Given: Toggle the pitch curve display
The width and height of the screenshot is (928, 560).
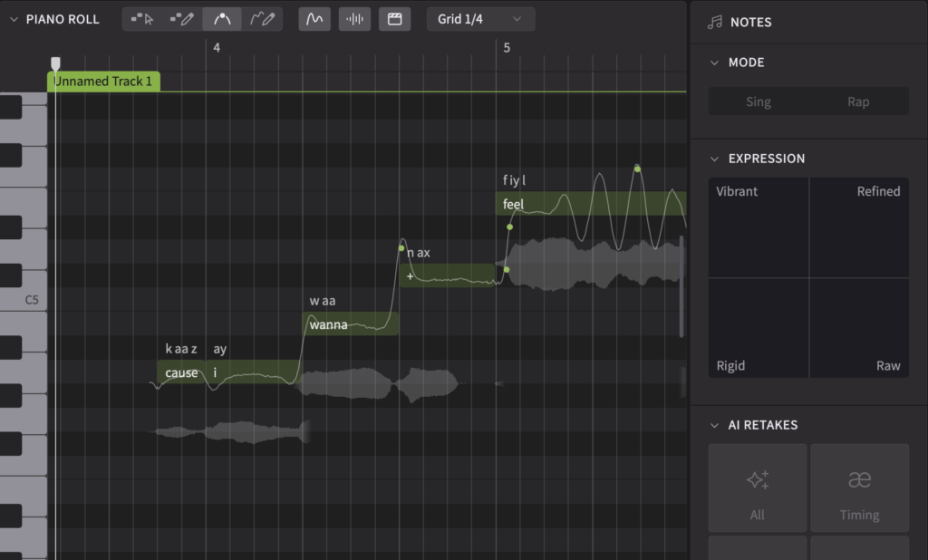Looking at the screenshot, I should (x=314, y=19).
